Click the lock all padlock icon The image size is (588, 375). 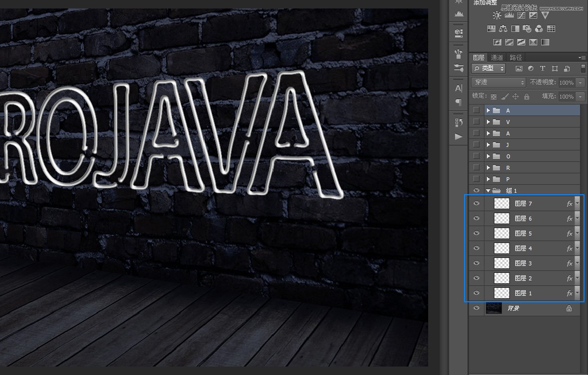point(525,96)
